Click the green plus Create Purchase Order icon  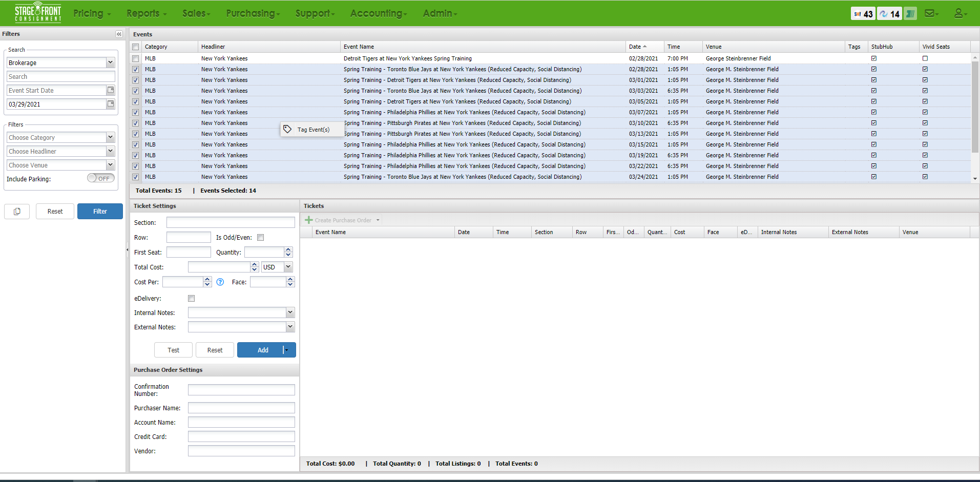(x=309, y=220)
